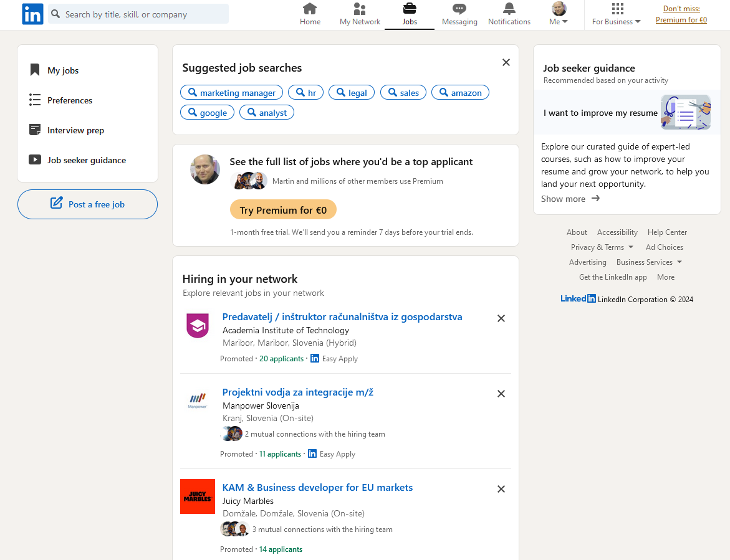Dismiss the Manpower Slovenija job listing

point(501,394)
